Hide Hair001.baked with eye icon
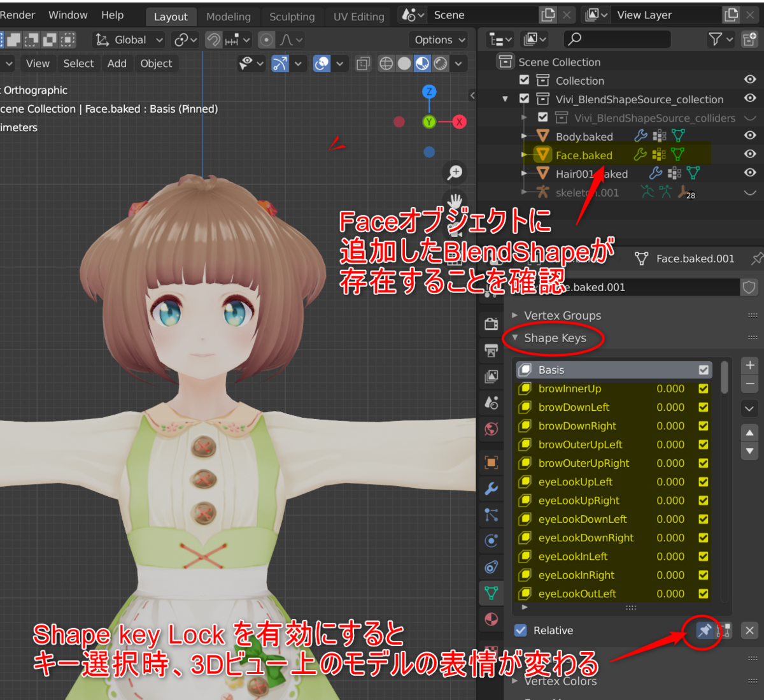 click(750, 173)
